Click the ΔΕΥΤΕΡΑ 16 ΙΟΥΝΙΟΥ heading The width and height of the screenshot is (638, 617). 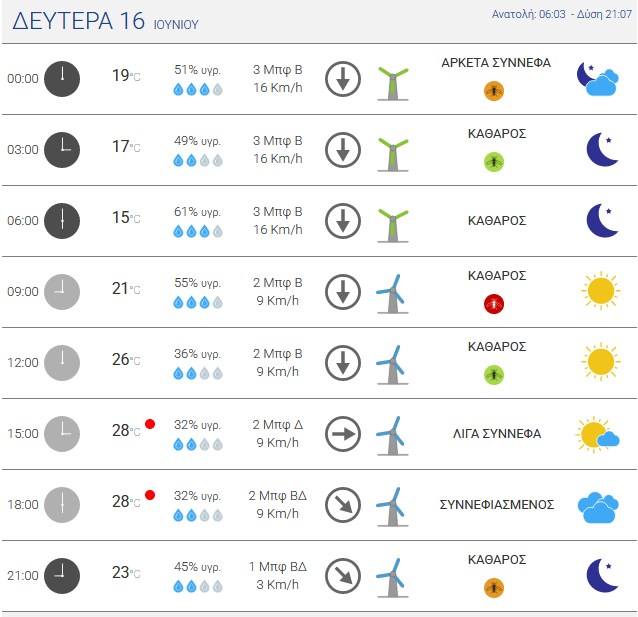click(x=105, y=21)
